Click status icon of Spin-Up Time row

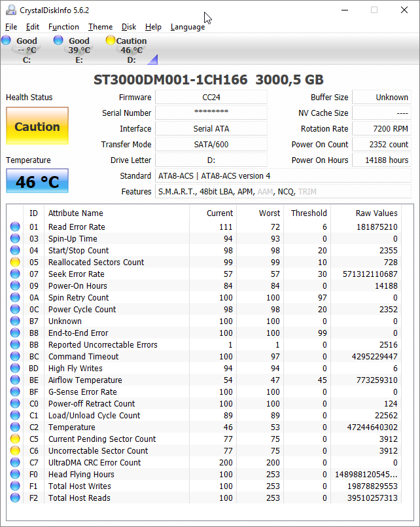pyautogui.click(x=15, y=239)
